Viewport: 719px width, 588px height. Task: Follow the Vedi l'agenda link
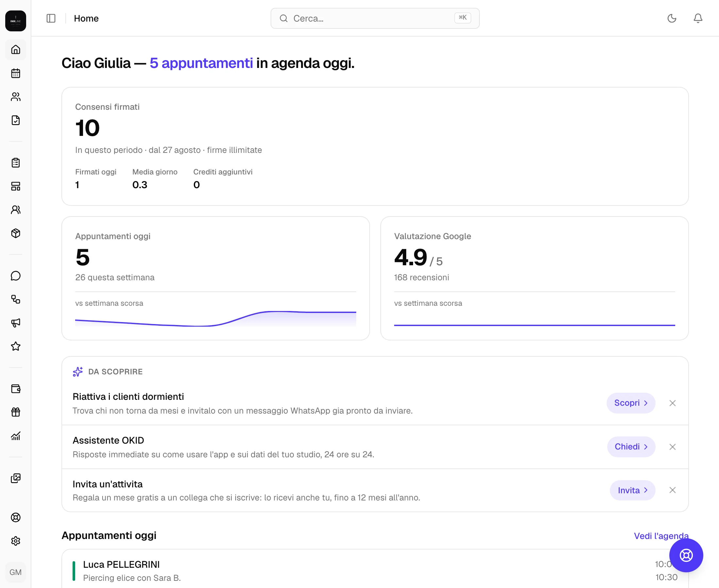(661, 536)
